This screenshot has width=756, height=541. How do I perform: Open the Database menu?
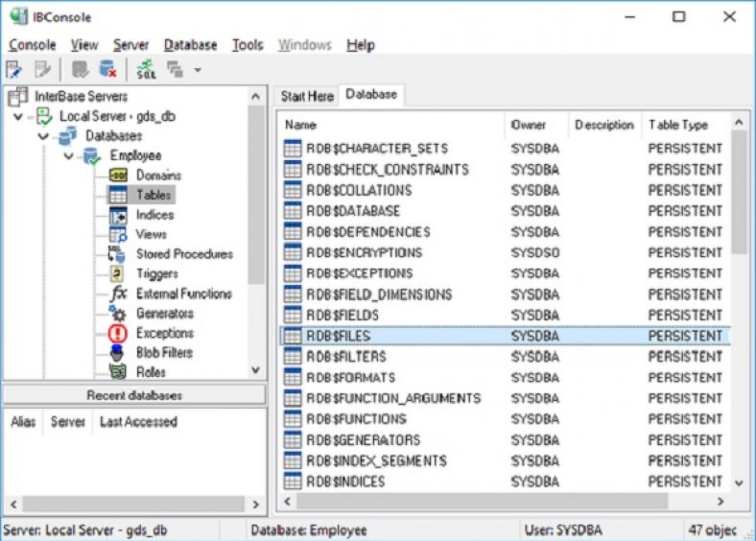pos(191,45)
